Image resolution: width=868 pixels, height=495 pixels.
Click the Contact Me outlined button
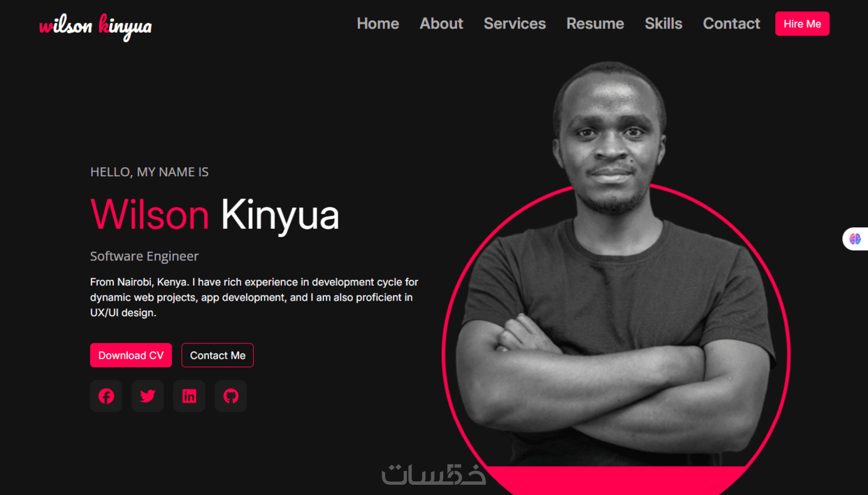click(x=218, y=355)
